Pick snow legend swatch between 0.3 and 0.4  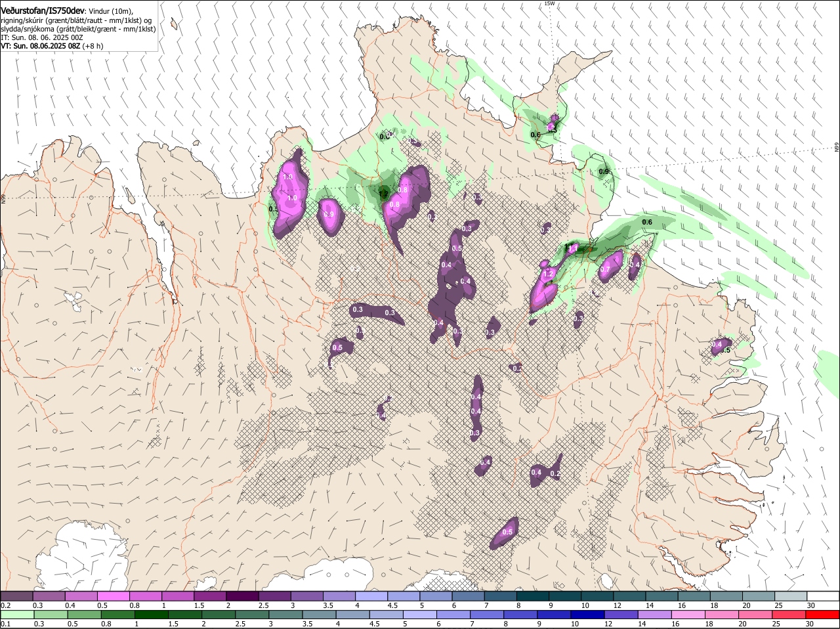tap(49, 596)
